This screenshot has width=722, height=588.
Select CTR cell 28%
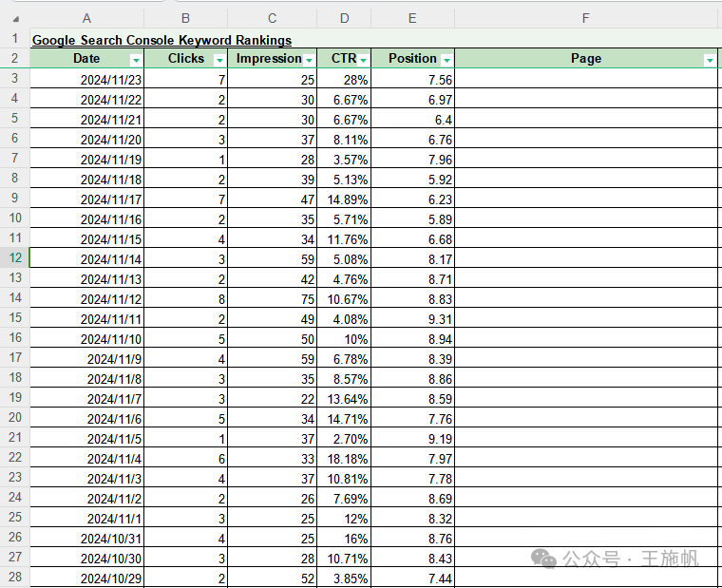(344, 80)
